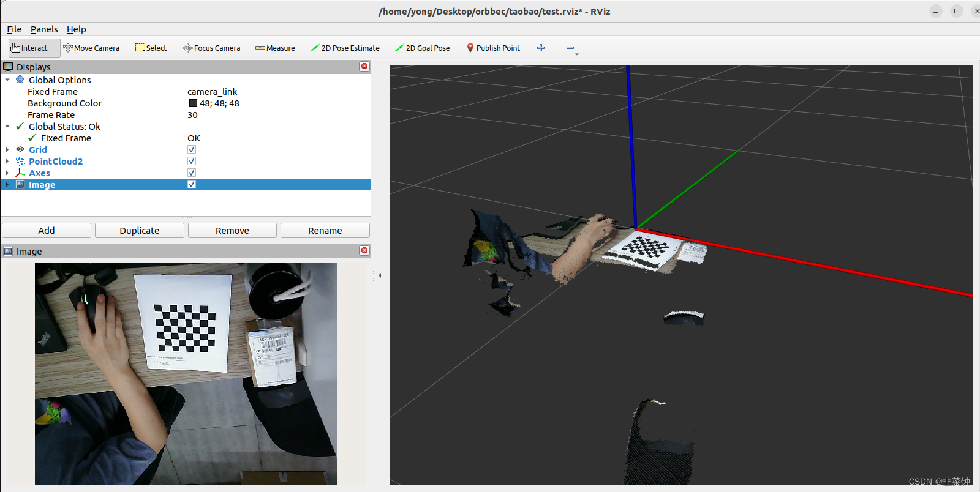Select the Background Color property label
980x492 pixels.
[64, 103]
